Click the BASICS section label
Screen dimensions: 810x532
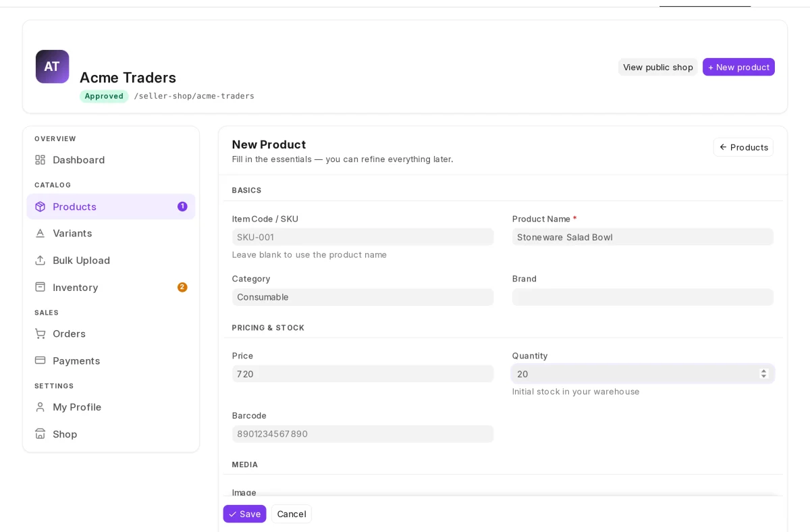[x=246, y=190]
